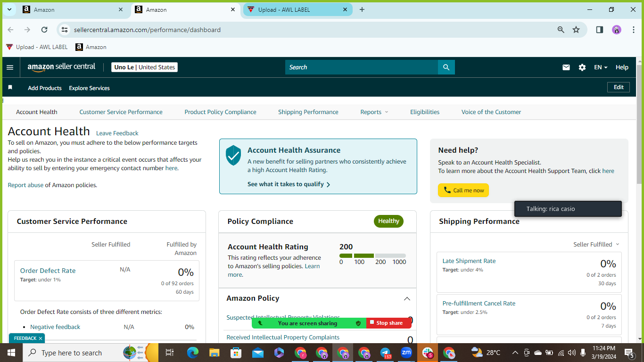Launch Microsoft Edge from the taskbar

point(193,353)
